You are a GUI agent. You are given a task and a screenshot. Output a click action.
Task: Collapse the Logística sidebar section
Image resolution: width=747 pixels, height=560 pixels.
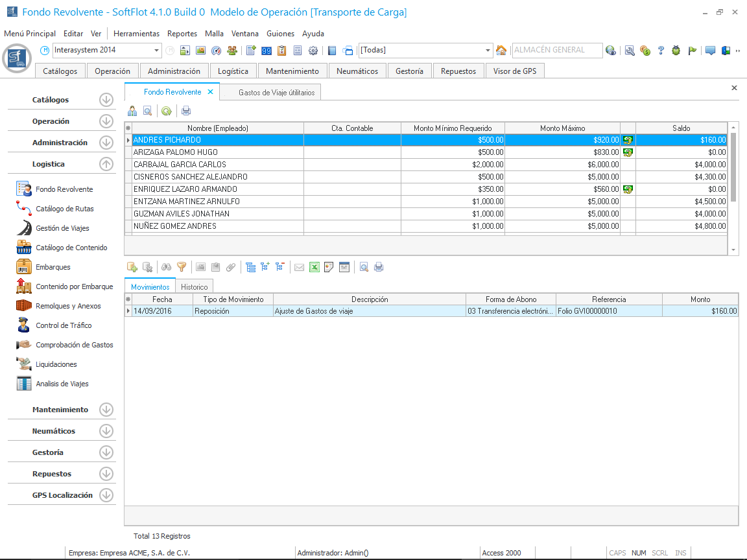106,164
